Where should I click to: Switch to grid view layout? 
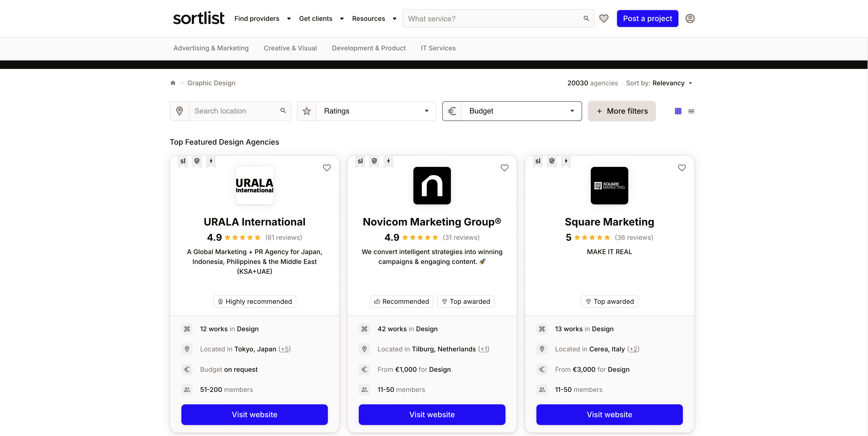pyautogui.click(x=678, y=111)
